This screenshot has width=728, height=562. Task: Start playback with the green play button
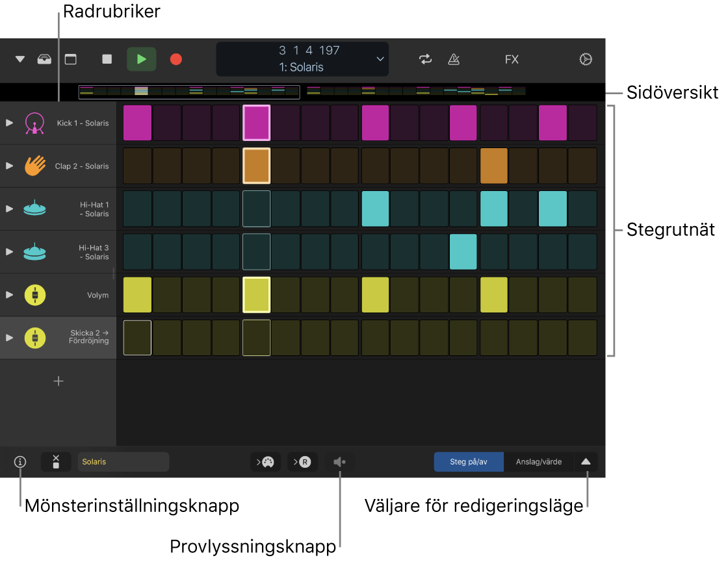click(x=142, y=59)
